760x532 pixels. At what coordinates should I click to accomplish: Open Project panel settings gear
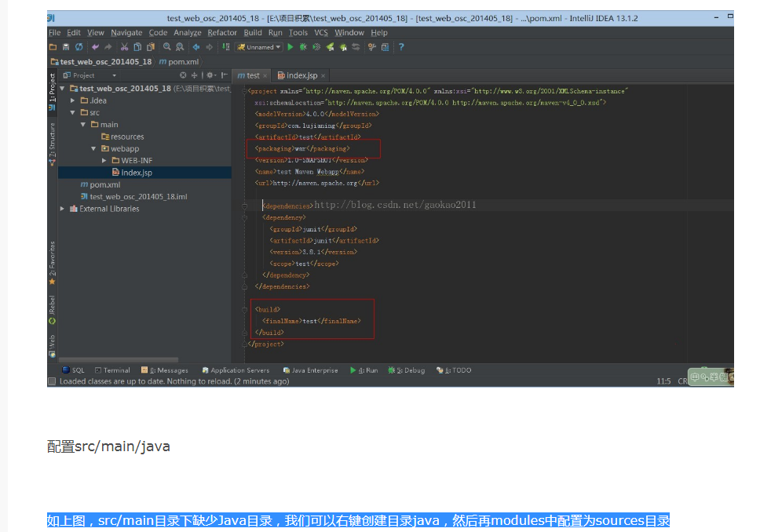coord(210,75)
